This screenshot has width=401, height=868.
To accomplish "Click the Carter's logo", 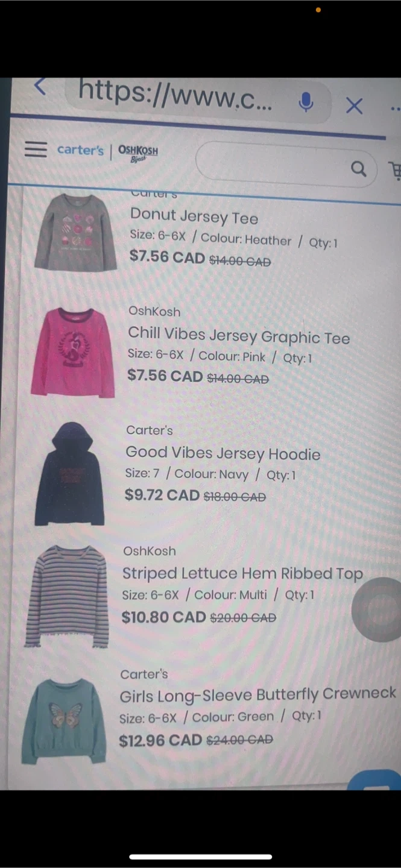I will (80, 150).
